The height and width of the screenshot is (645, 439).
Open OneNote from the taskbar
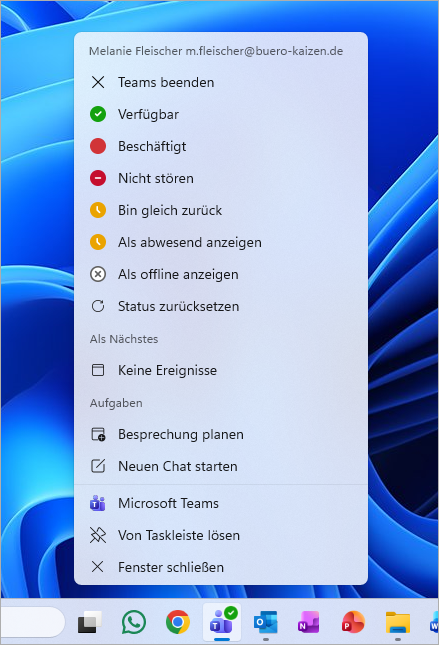[309, 623]
